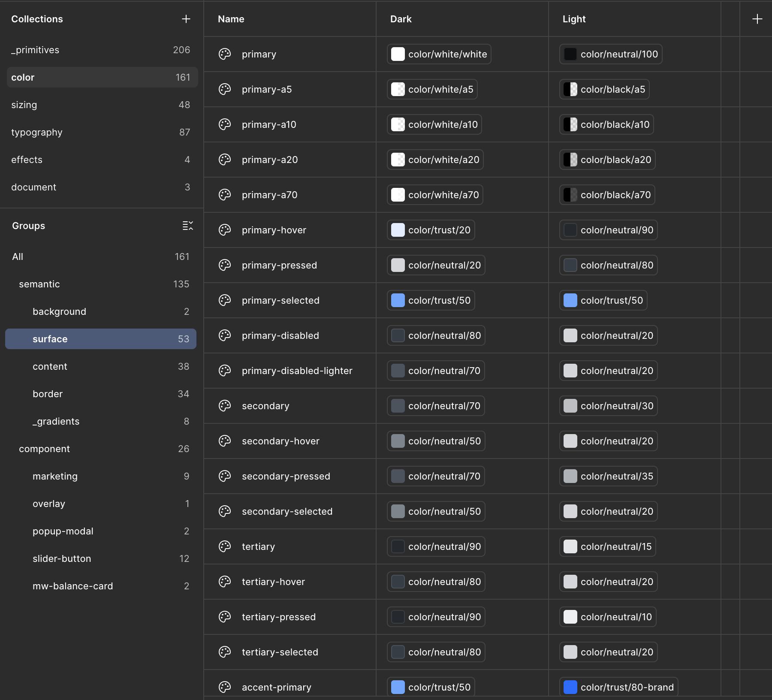The height and width of the screenshot is (700, 772).
Task: Open Light value color/neutral/15 for tertiary
Action: (608, 546)
